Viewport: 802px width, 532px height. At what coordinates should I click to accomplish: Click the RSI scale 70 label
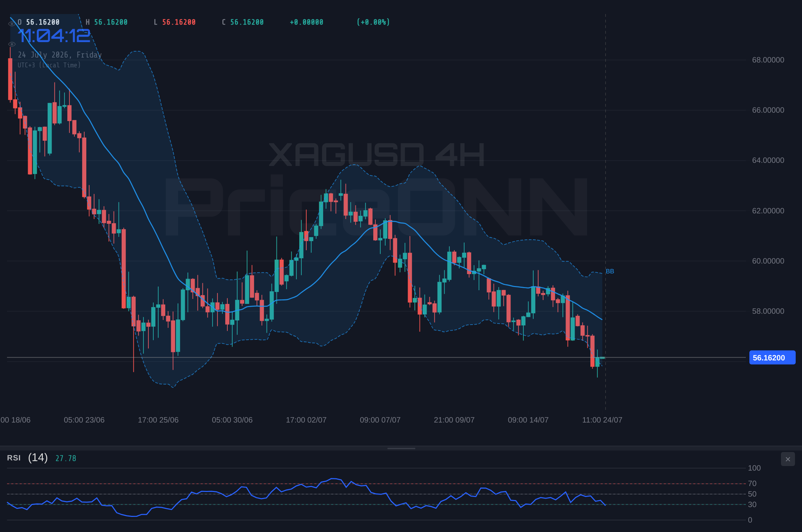pos(752,484)
